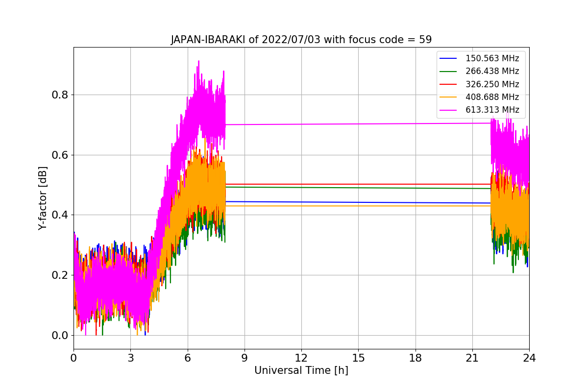Screen dimensions: 588x392
Task: Click the Universal Time [h] axis label
Action: [301, 371]
